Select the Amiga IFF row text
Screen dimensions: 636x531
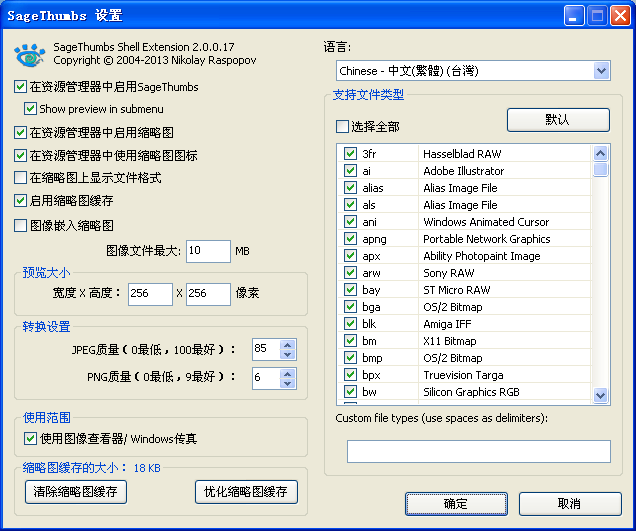(x=447, y=325)
